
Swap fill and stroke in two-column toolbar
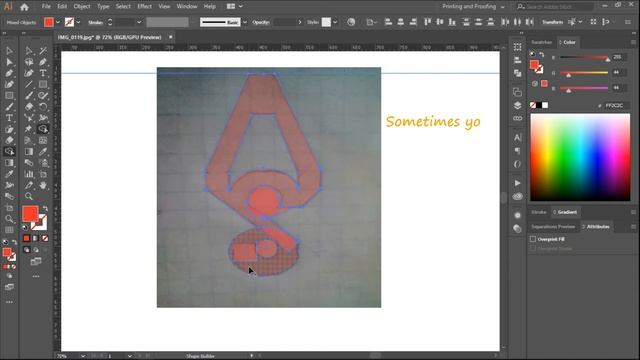[x=45, y=209]
